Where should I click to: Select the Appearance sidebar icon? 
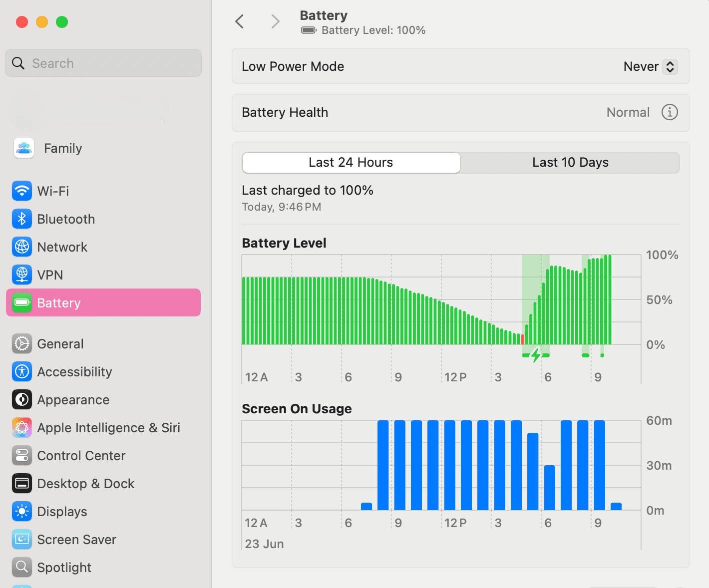(x=21, y=399)
